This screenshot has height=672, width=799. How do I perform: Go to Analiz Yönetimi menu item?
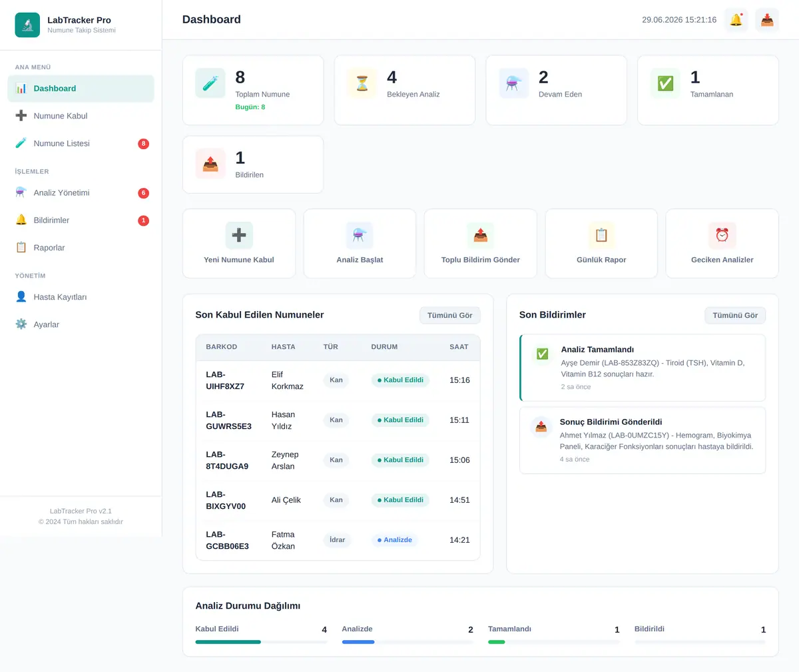pyautogui.click(x=81, y=192)
